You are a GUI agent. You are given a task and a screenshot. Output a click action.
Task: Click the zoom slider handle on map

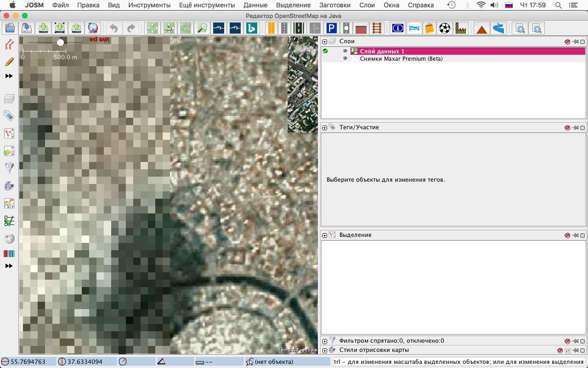pos(60,42)
